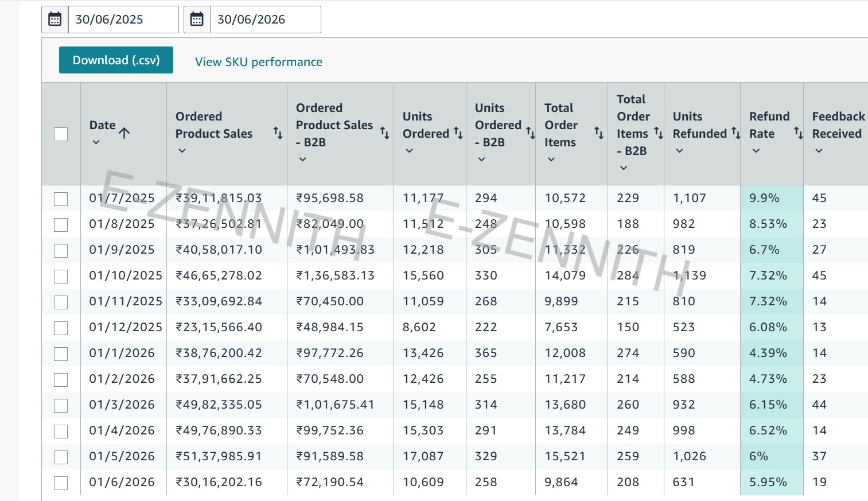This screenshot has height=501, width=868.
Task: Expand Ordered Product Sales - B2B chevron
Action: (x=302, y=159)
